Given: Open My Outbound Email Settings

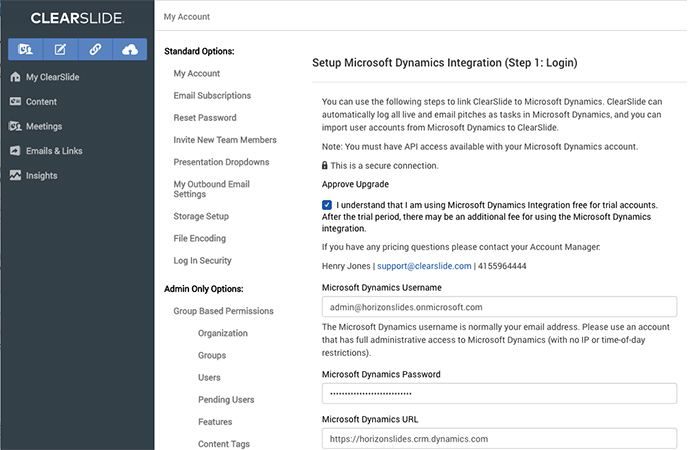Looking at the screenshot, I should click(212, 189).
